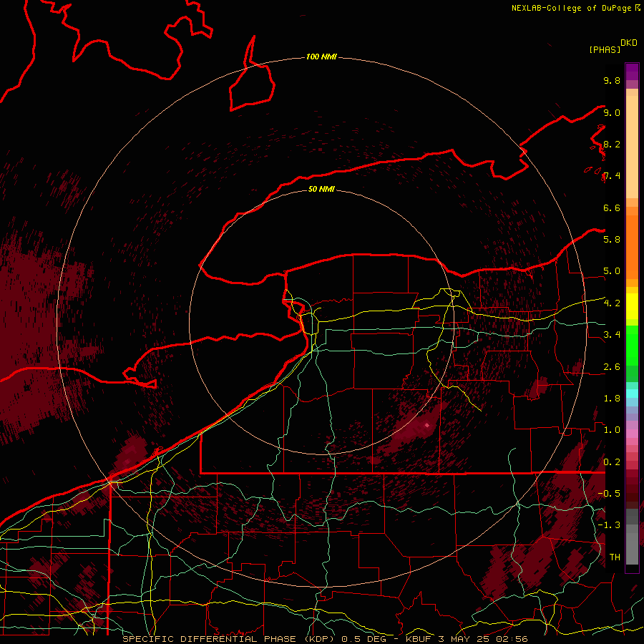This screenshot has height=644, width=644.
Task: Click the 0.2 legend value
Action: (612, 462)
